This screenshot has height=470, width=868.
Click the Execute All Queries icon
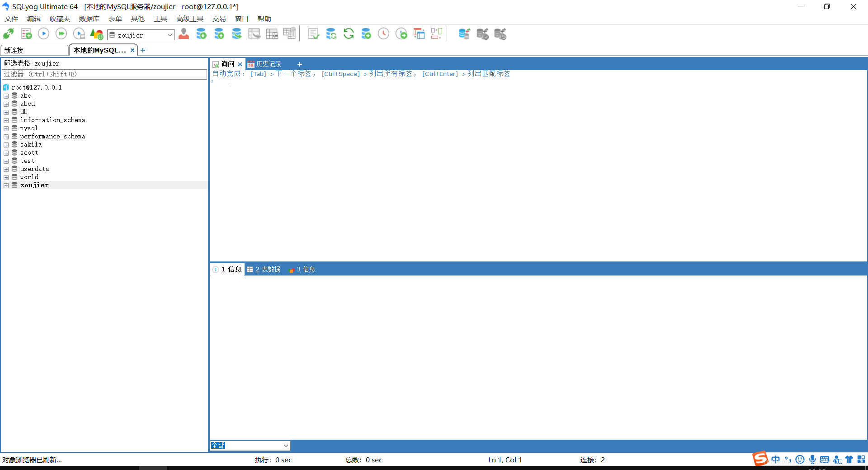coord(61,34)
